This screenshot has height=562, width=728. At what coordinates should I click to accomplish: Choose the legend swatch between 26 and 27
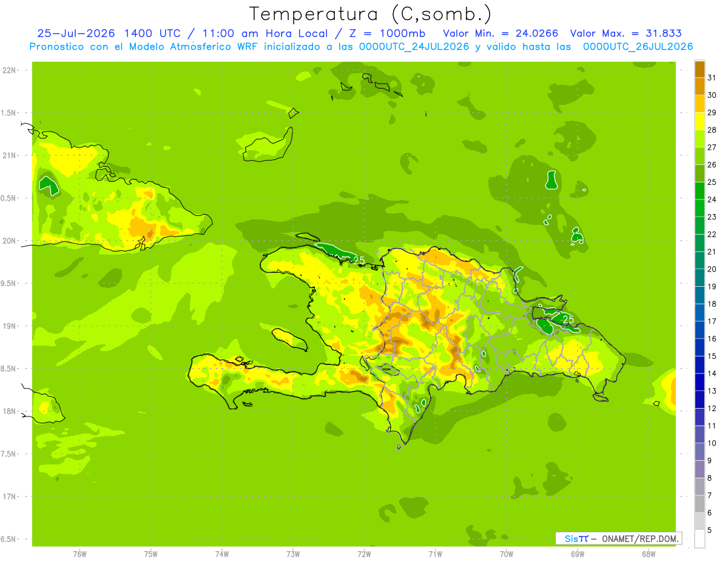pos(699,156)
